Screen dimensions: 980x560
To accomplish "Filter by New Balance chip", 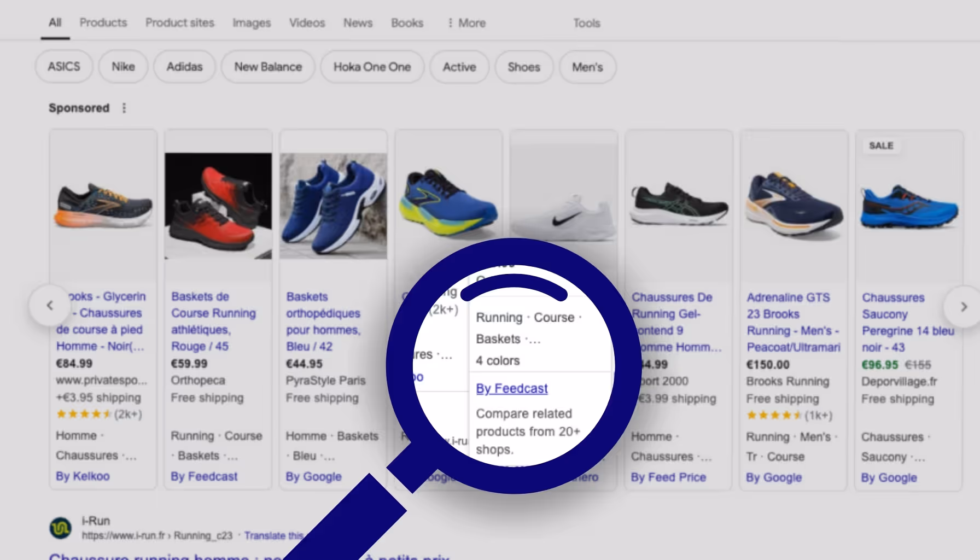I will [268, 67].
